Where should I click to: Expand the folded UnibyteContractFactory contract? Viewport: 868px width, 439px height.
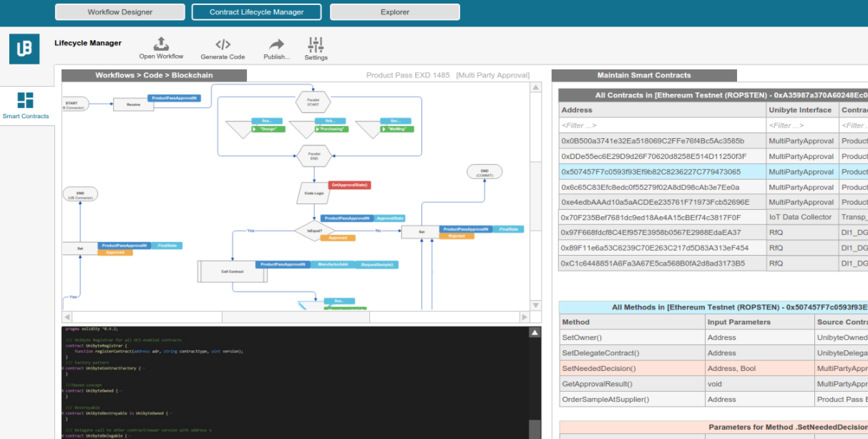pyautogui.click(x=63, y=368)
